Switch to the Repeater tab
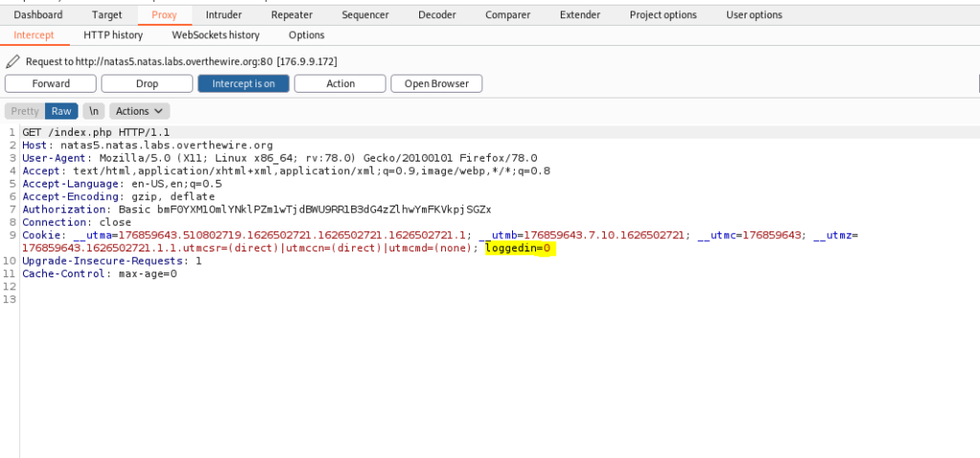This screenshot has height=458, width=980. point(292,14)
